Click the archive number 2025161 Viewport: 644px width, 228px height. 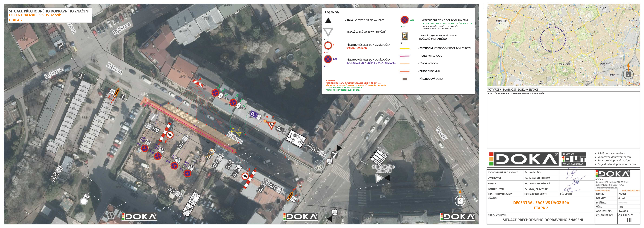coord(623,211)
